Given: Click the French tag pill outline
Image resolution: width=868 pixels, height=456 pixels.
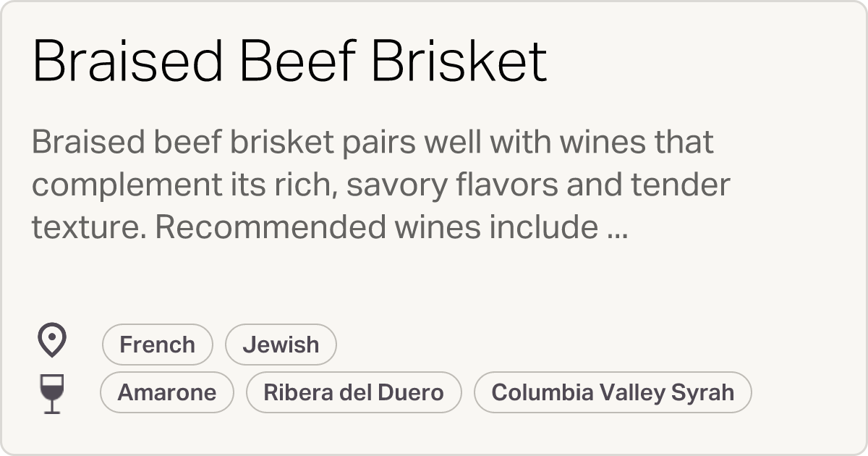Looking at the screenshot, I should pos(157,344).
